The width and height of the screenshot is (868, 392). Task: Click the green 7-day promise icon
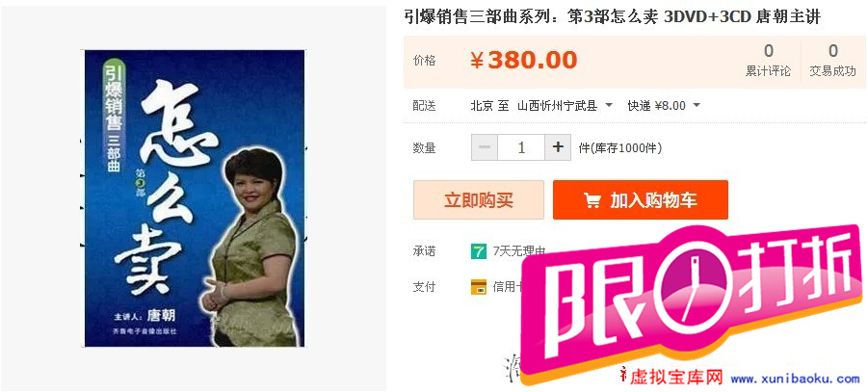coord(478,251)
